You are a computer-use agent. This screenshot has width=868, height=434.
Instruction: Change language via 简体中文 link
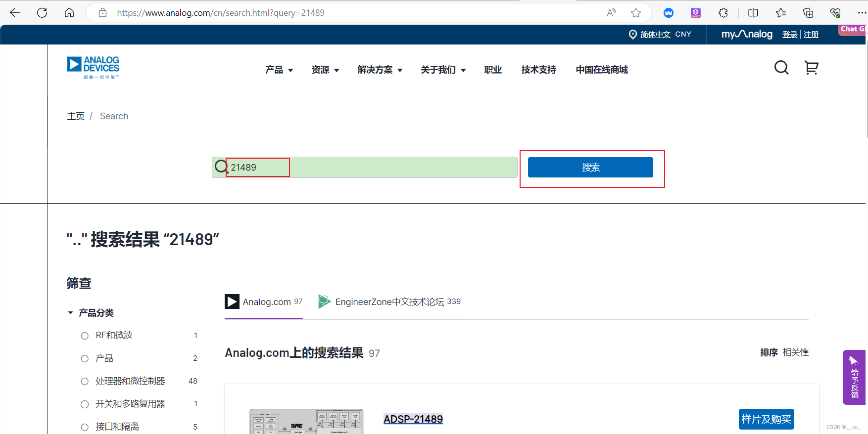[x=655, y=35]
